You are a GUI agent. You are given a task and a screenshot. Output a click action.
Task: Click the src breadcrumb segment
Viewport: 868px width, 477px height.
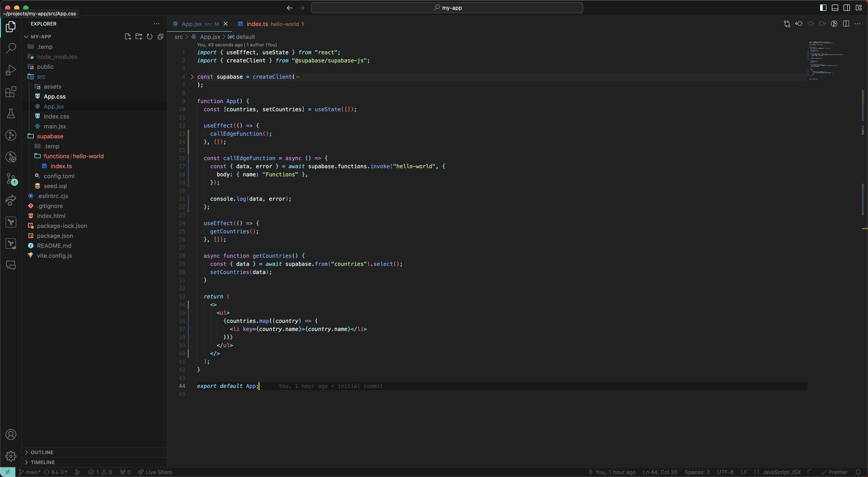pyautogui.click(x=179, y=37)
